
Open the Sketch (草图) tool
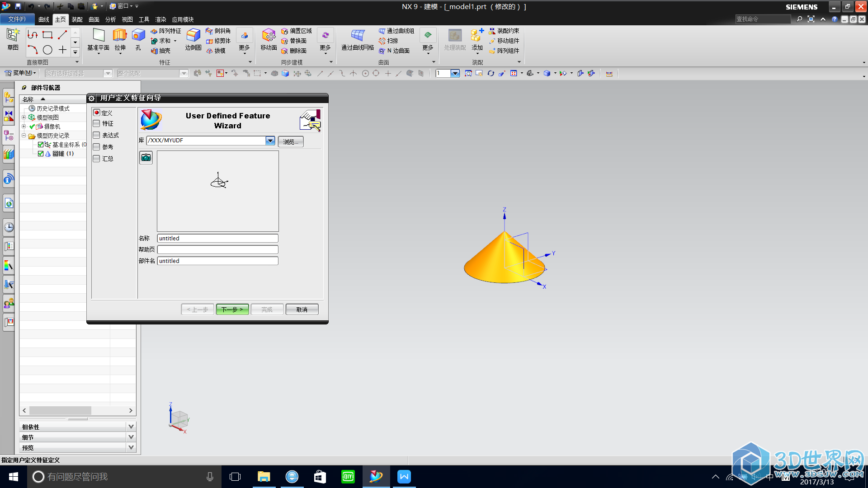pyautogui.click(x=13, y=39)
